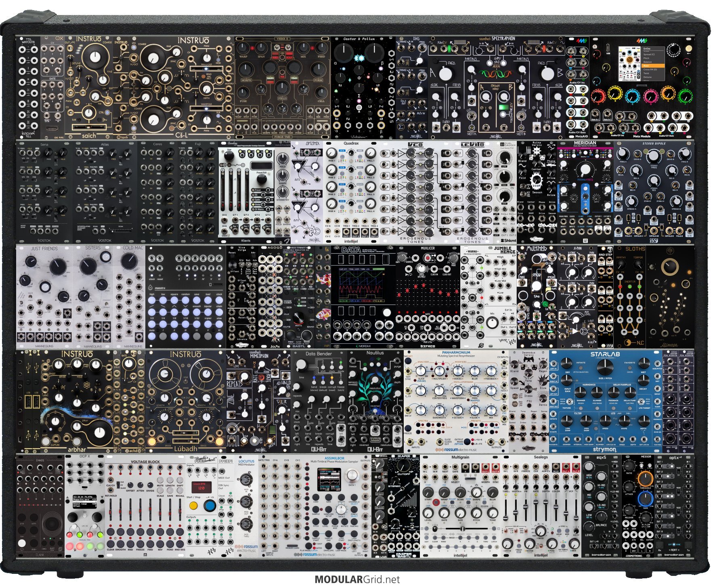715x588 pixels.
Task: Click the FREEZE button on Voltage Block
Action: tap(140, 543)
